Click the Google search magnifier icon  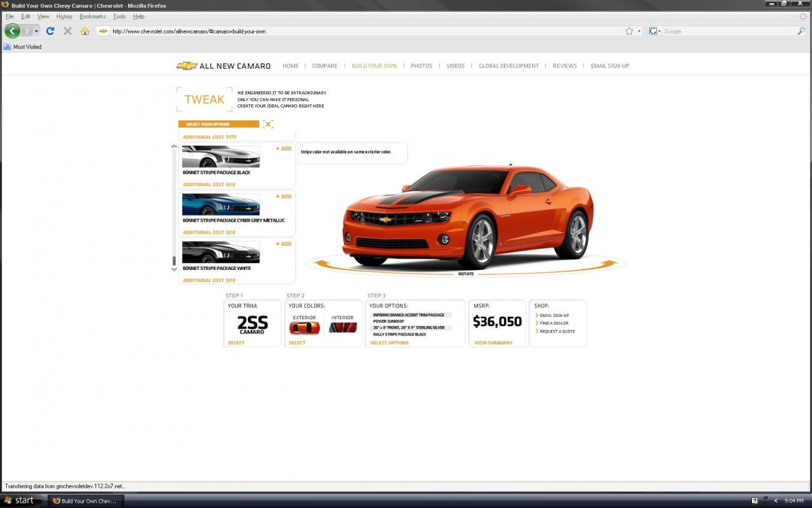(801, 31)
